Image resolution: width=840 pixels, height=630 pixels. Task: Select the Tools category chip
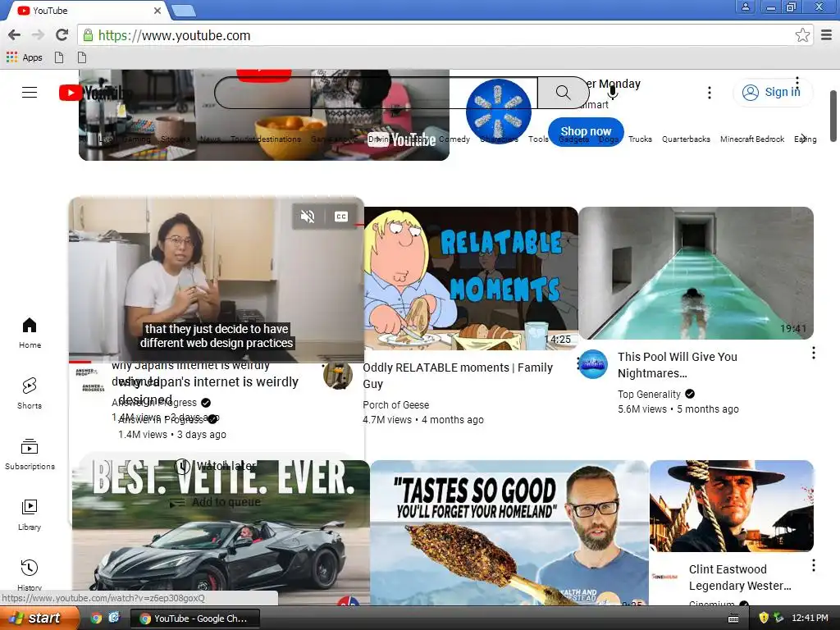pos(538,139)
